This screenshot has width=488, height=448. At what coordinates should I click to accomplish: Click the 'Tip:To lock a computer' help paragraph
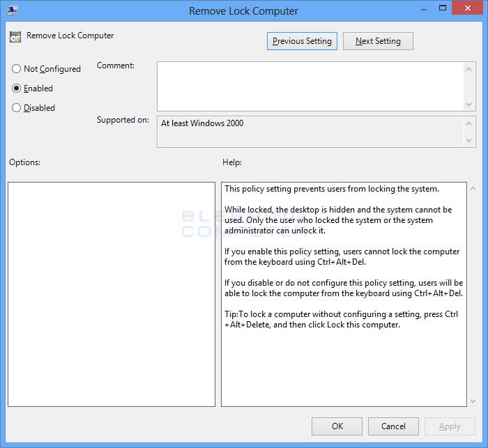(x=341, y=319)
